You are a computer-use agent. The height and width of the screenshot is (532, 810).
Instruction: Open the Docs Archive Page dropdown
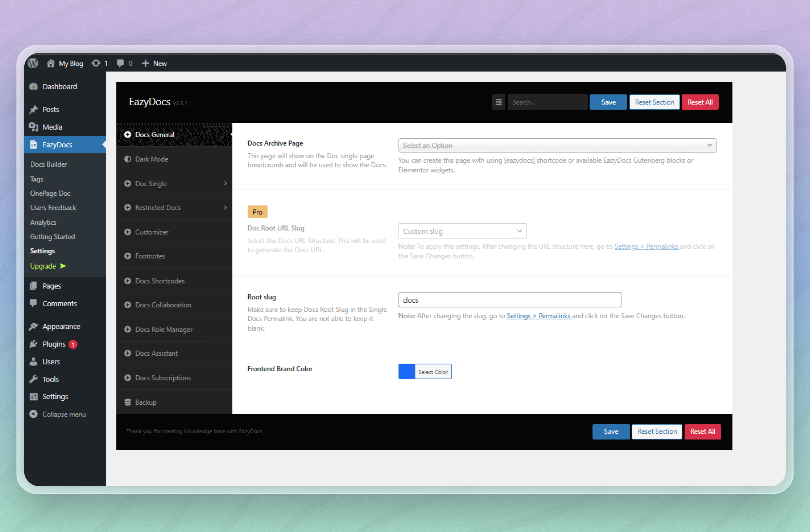[x=557, y=146]
